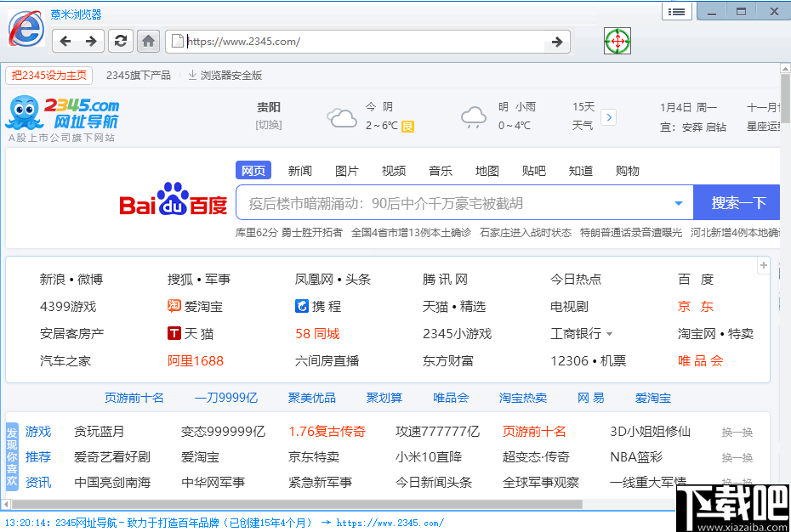The image size is (791, 532).
Task: Click the 爱淘宝 taobao icon
Action: [173, 306]
